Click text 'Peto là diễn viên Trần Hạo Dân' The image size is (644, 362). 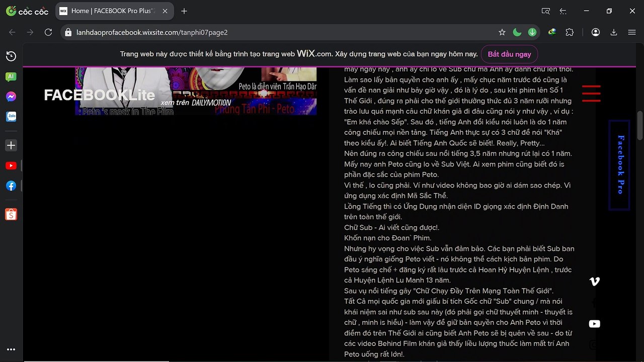click(277, 86)
